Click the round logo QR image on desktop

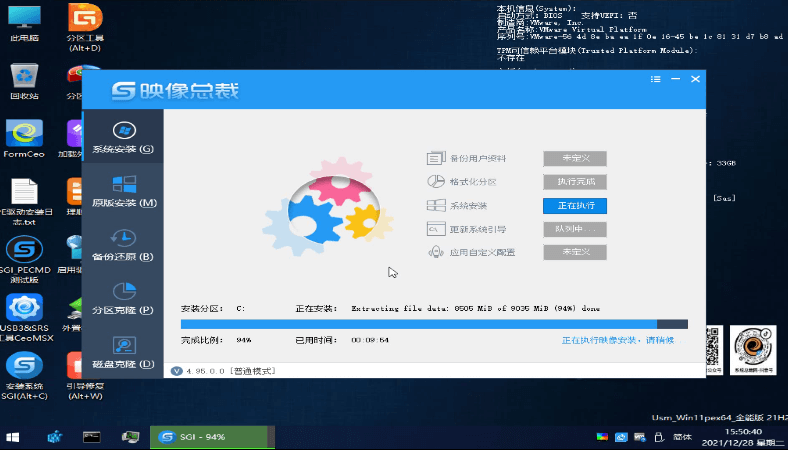click(x=753, y=349)
